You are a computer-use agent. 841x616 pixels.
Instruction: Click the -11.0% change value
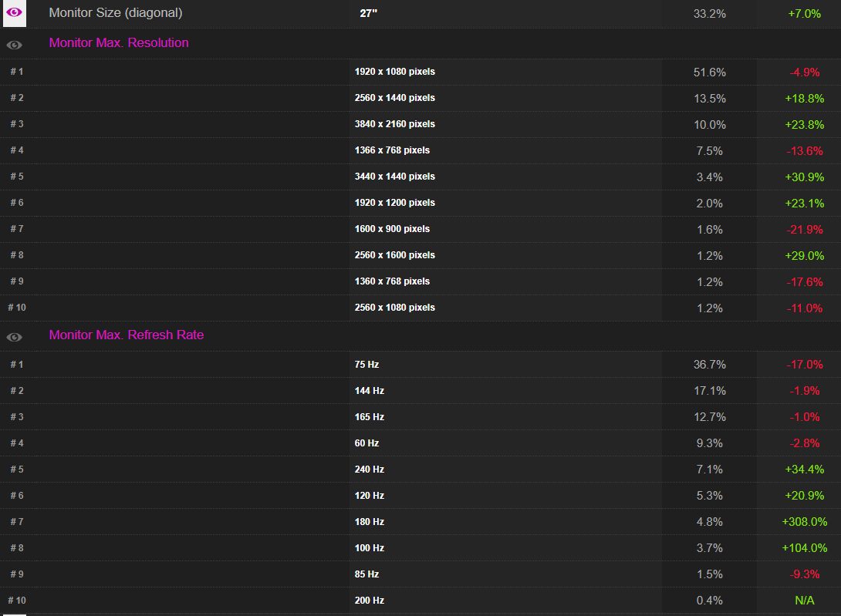[x=804, y=309]
